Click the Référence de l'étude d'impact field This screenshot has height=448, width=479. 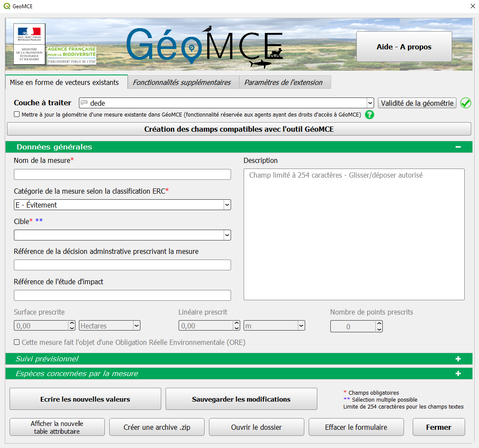coord(122,295)
